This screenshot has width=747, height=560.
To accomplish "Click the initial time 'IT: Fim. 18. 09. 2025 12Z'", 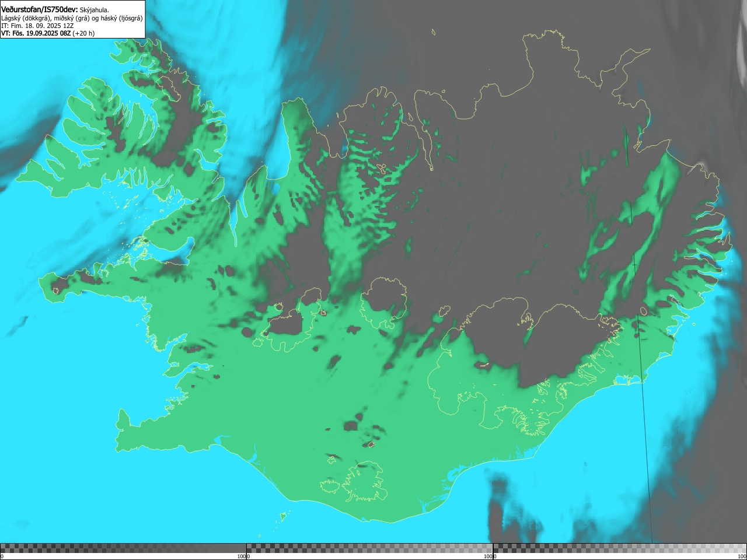I will click(37, 26).
